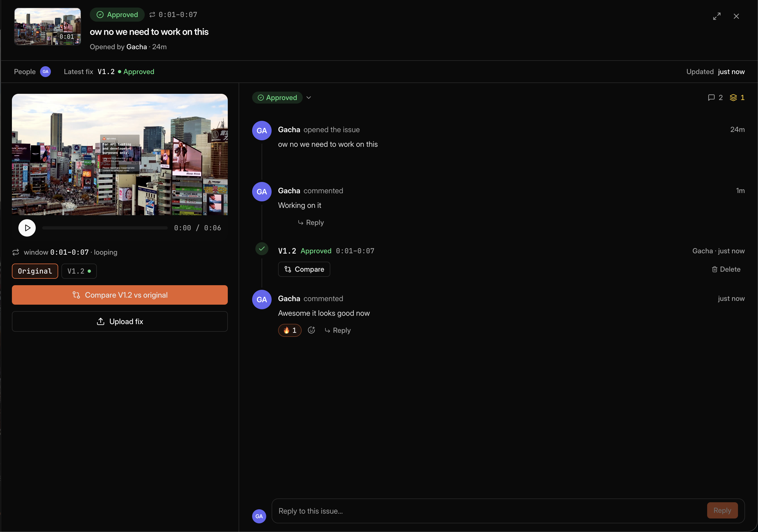758x532 pixels.
Task: Click the green Approved status pill in thread
Action: 277,98
